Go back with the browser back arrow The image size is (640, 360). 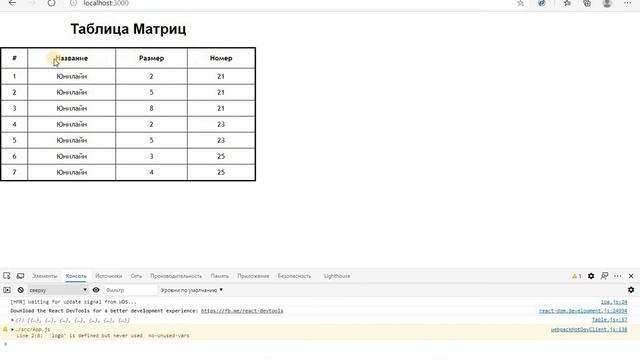pos(12,3)
